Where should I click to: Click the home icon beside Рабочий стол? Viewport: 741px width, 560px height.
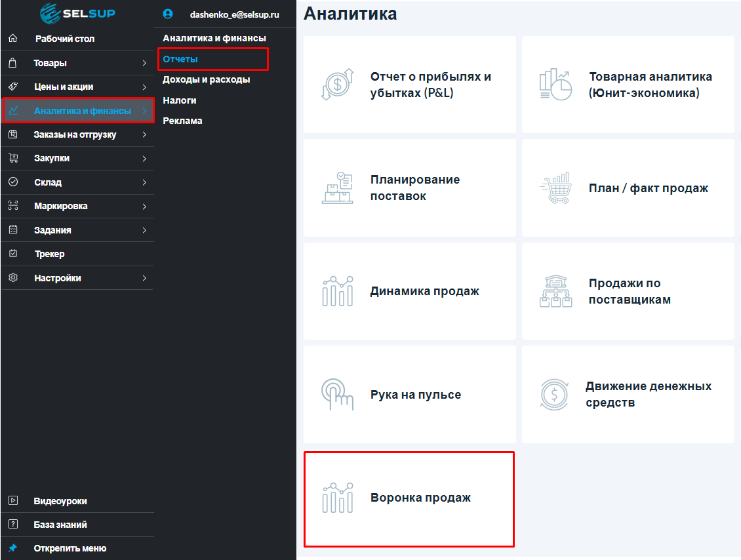[13, 38]
